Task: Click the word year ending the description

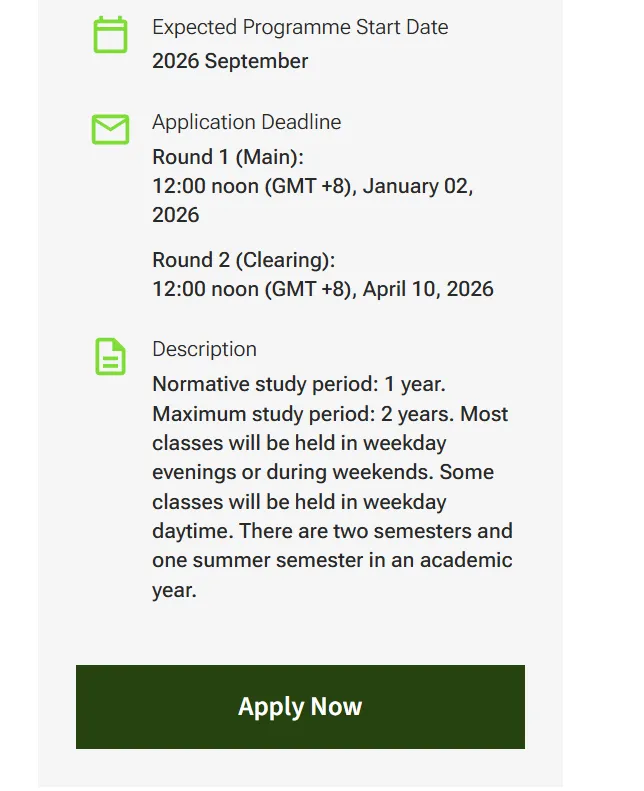Action: 174,590
